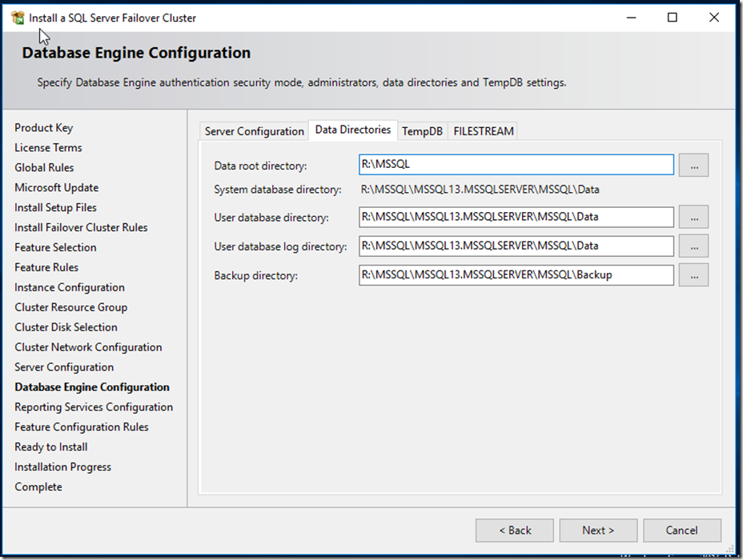Select Feature Rules step in sidebar

click(46, 267)
